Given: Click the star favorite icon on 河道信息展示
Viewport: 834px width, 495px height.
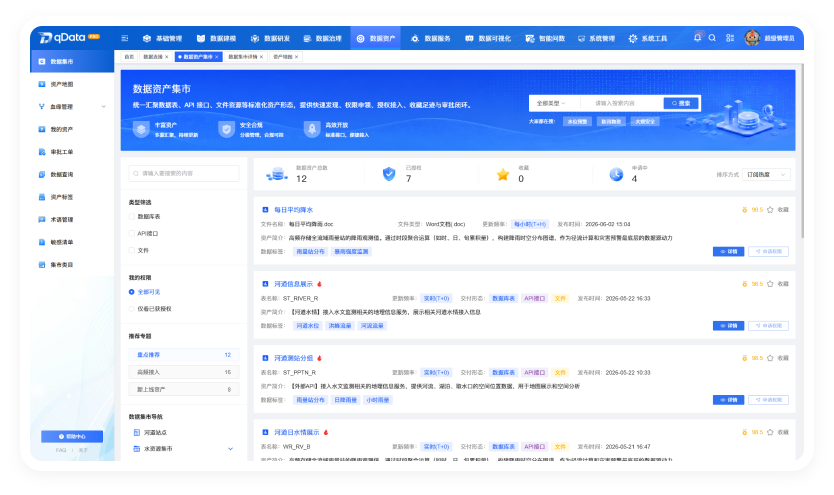Looking at the screenshot, I should pos(770,284).
